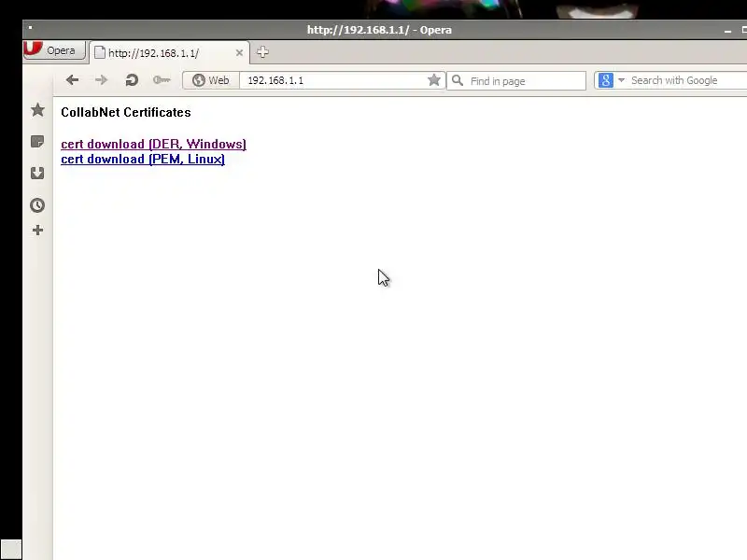Bookmark page with address bar star
The height and width of the screenshot is (560, 747).
coord(433,80)
